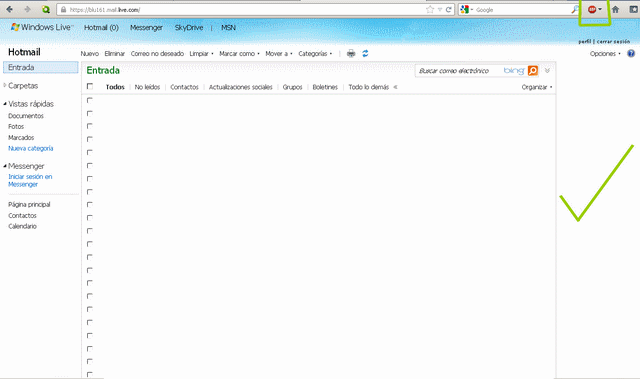Run search with the orange Bing magnifier button
The image size is (640, 379).
(x=533, y=71)
